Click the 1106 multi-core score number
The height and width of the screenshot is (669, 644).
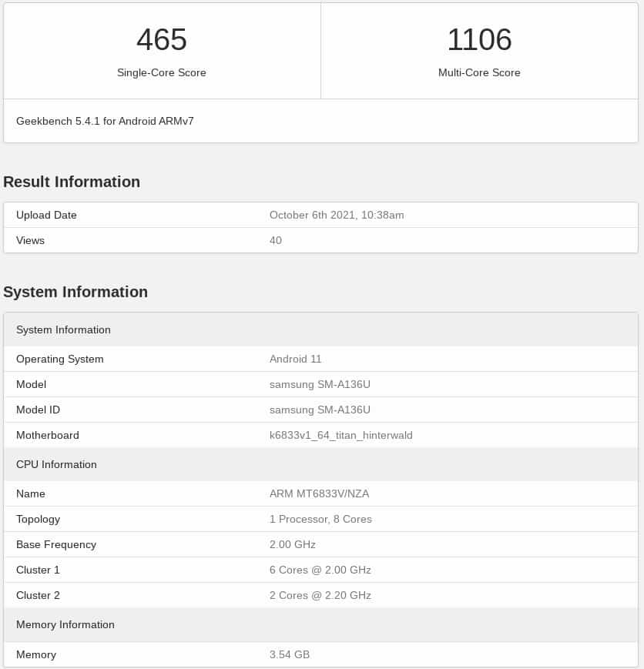[x=479, y=40]
